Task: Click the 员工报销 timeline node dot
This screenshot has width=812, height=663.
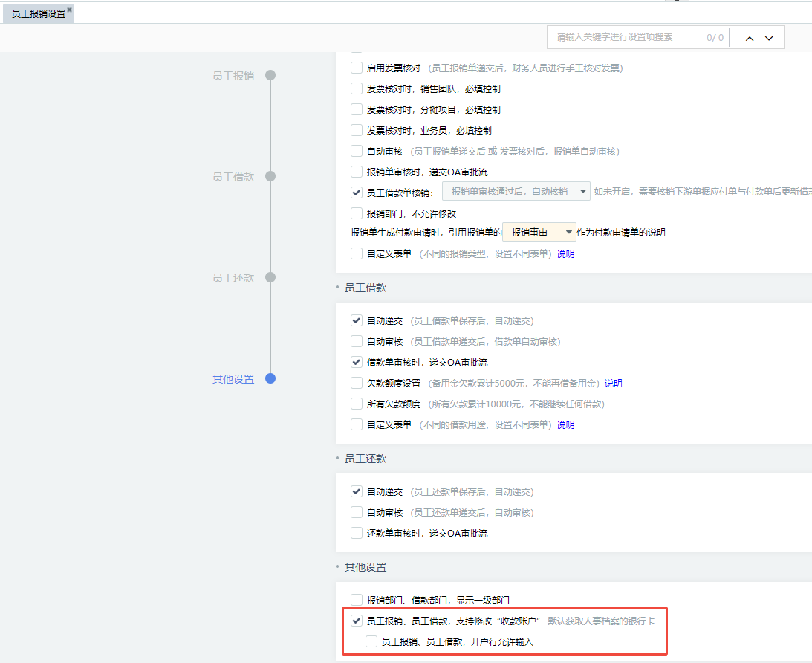Action: 270,75
